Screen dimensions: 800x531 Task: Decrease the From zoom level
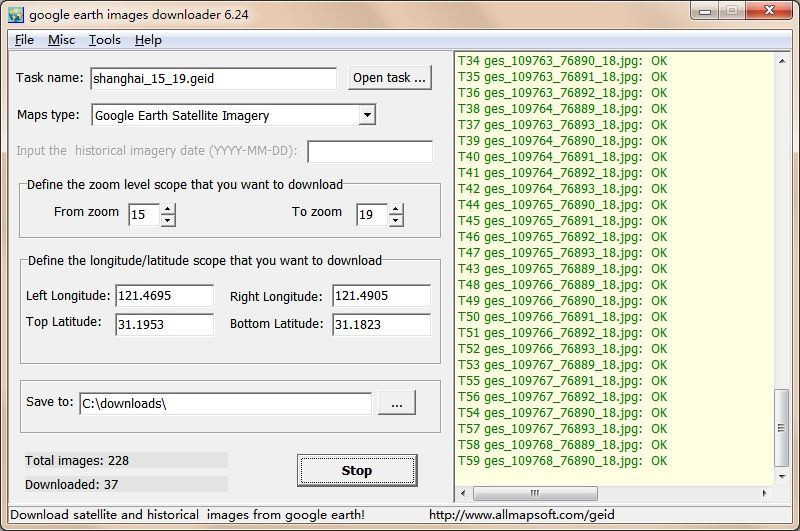click(x=168, y=220)
